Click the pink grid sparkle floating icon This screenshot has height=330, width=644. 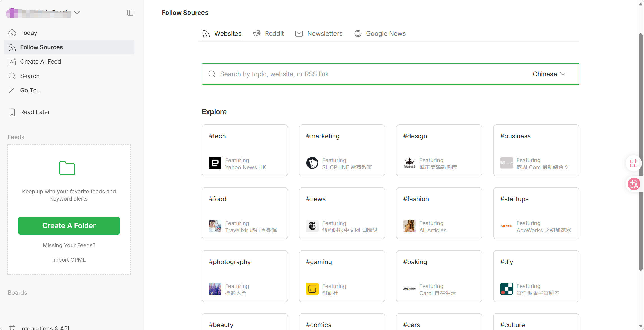(633, 163)
